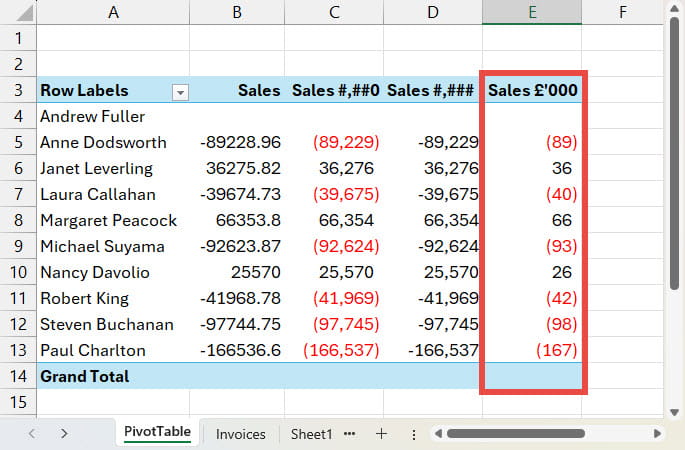Click the -89228.96 cell

click(x=237, y=142)
